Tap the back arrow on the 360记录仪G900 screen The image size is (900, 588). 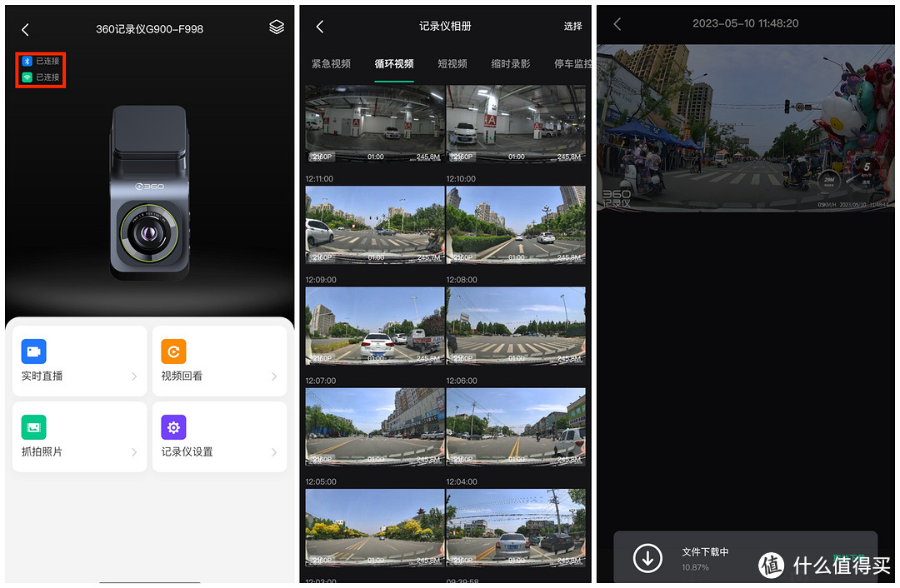[25, 30]
